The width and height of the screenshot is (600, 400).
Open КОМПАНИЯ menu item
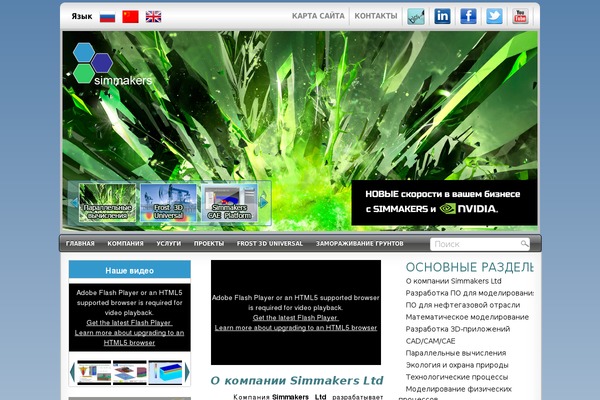click(x=126, y=243)
